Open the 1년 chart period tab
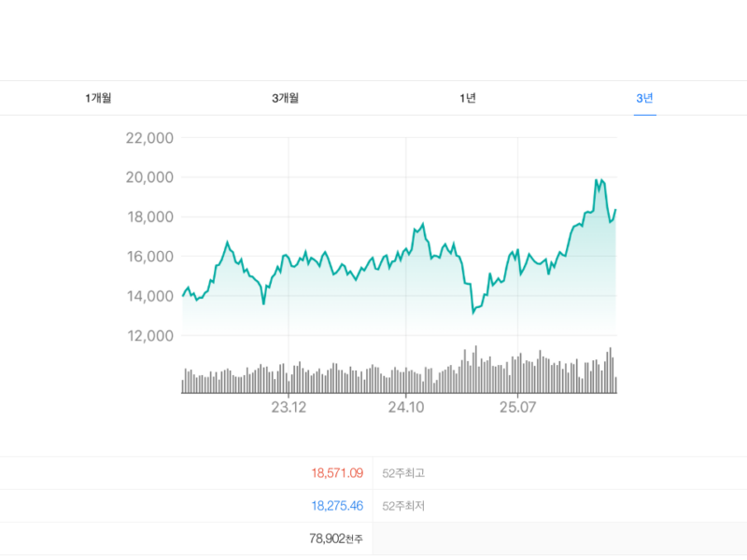747x560 pixels. coord(468,98)
